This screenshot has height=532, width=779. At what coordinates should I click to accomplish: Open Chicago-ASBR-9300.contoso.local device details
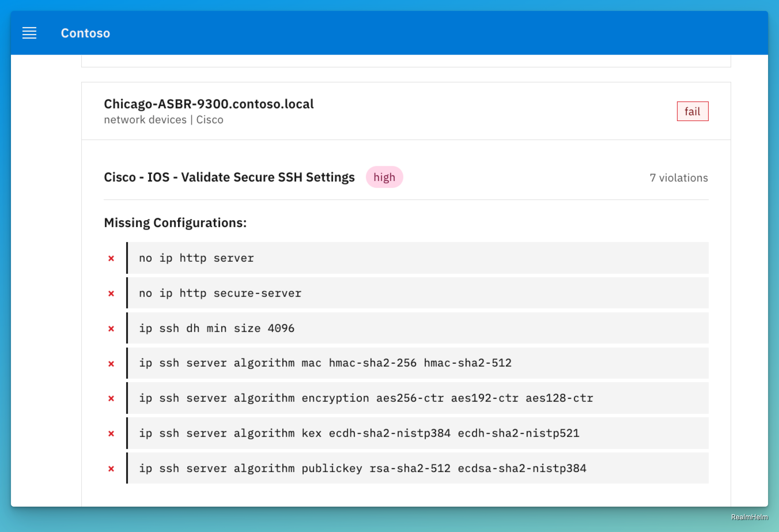pos(209,104)
